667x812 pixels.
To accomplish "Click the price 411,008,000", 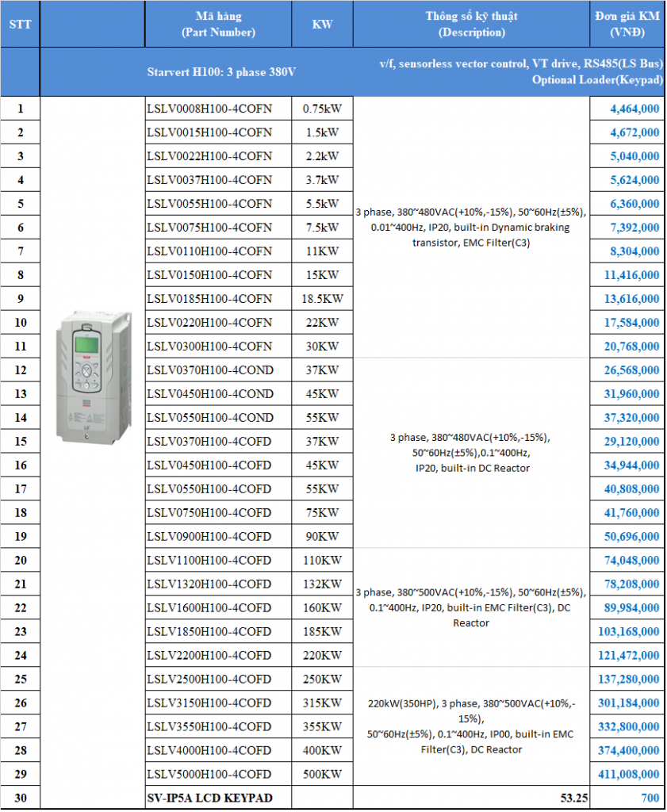I will [x=627, y=775].
